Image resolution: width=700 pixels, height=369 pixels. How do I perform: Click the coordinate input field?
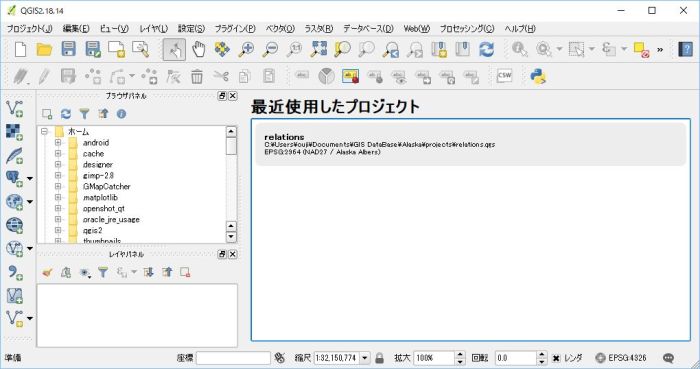[x=233, y=358]
